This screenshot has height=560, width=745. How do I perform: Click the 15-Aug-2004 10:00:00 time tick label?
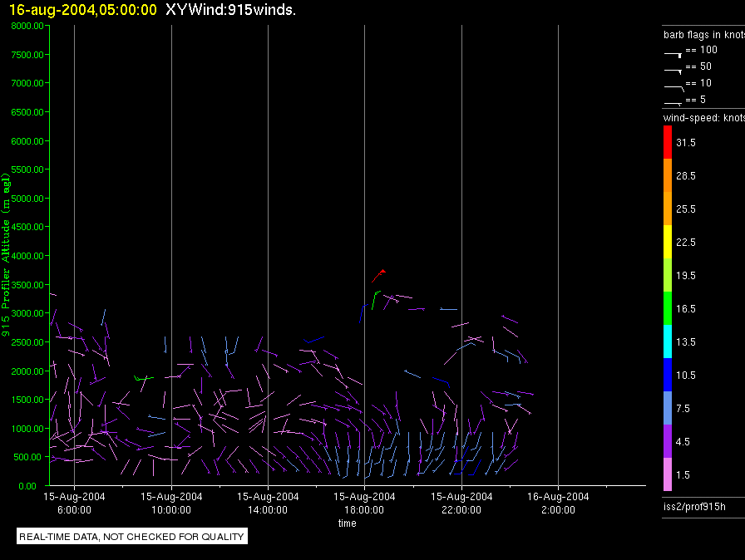tap(171, 503)
